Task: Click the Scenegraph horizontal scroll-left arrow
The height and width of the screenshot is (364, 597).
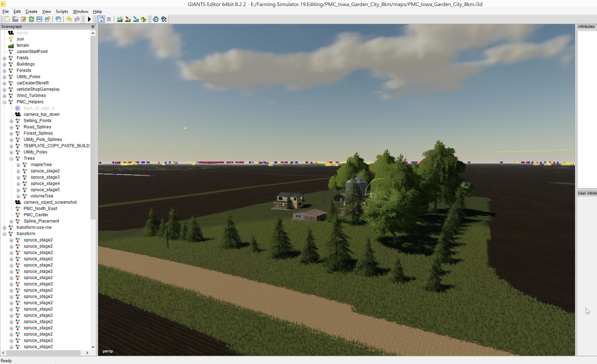Action: [3, 353]
